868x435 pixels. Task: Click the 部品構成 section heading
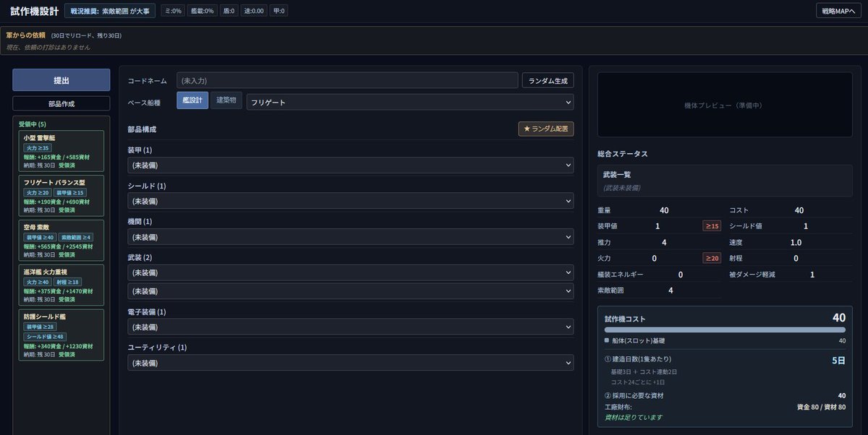pyautogui.click(x=142, y=129)
